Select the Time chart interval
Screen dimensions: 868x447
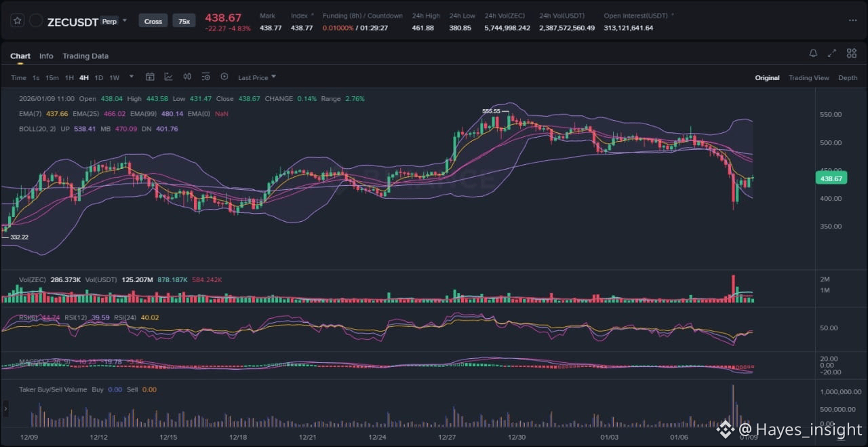[18, 77]
